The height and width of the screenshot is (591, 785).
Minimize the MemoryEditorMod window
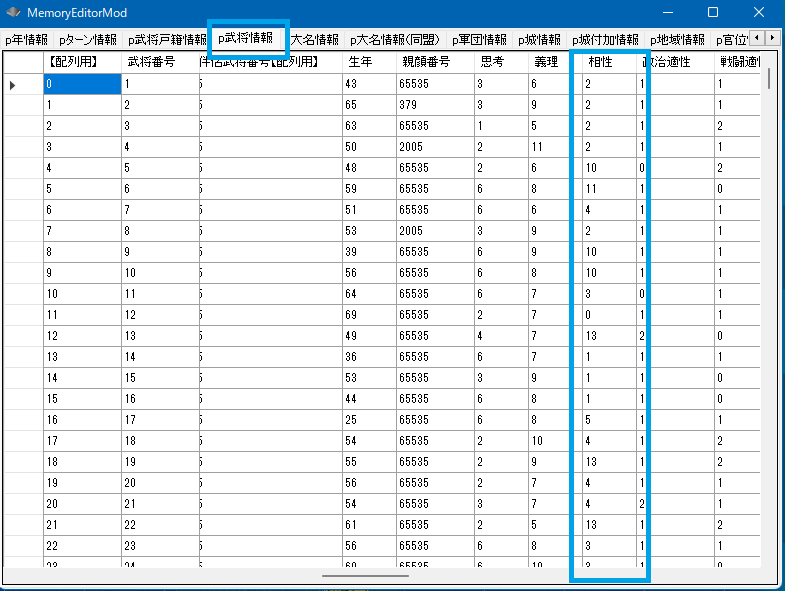(666, 12)
